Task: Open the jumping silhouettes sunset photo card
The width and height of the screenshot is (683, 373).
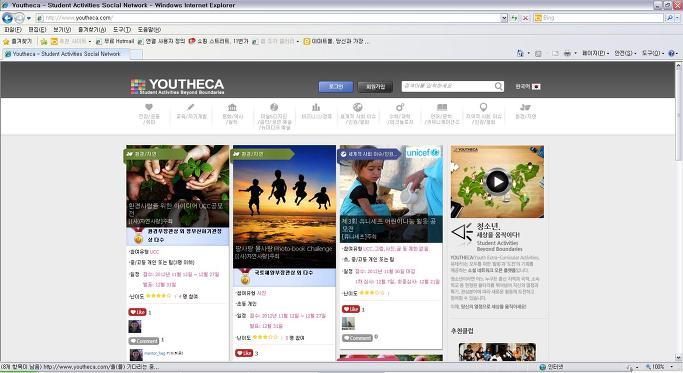Action: pyautogui.click(x=284, y=207)
